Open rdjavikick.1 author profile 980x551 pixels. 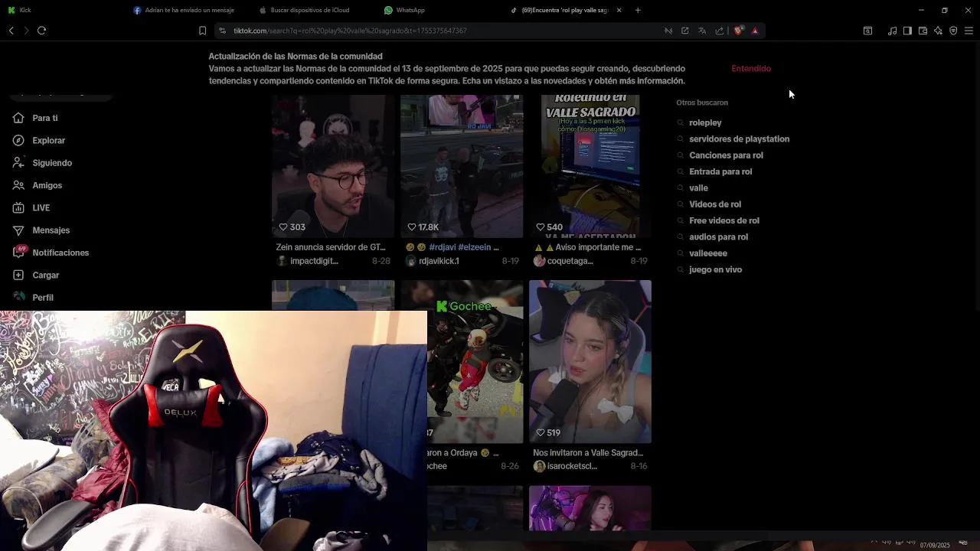(433, 261)
